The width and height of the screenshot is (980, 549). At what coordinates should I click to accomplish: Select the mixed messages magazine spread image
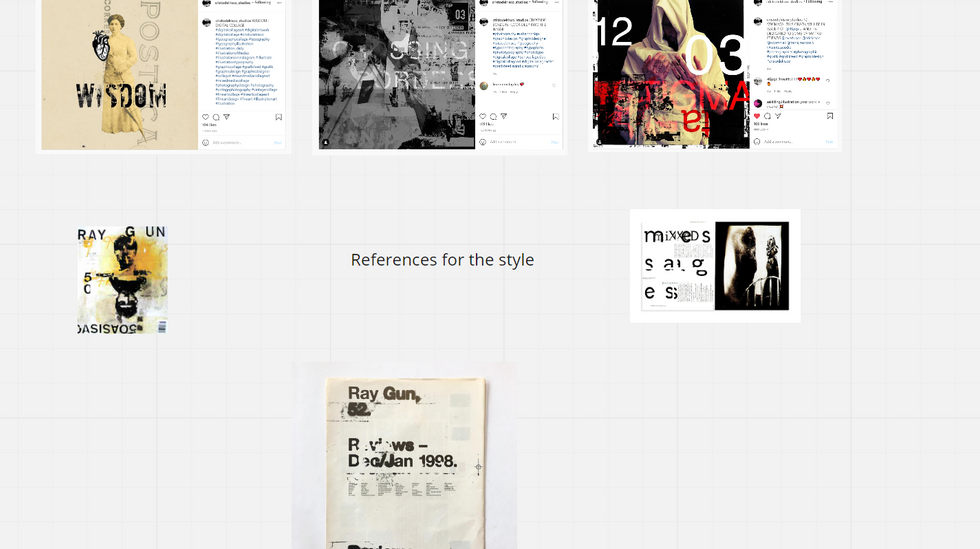[x=715, y=266]
